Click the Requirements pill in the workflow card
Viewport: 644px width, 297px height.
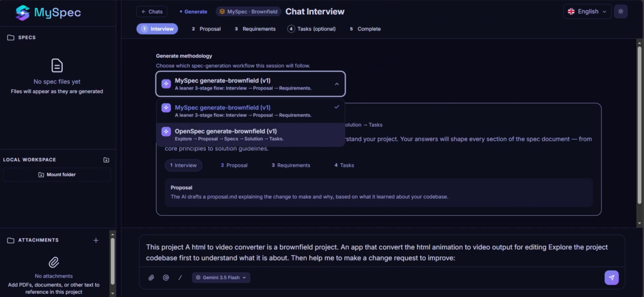[291, 165]
